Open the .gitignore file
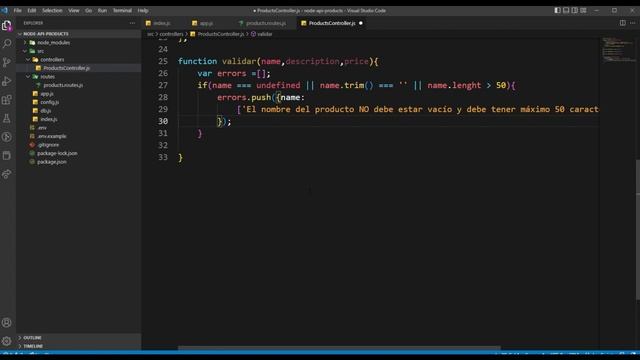 [x=48, y=145]
